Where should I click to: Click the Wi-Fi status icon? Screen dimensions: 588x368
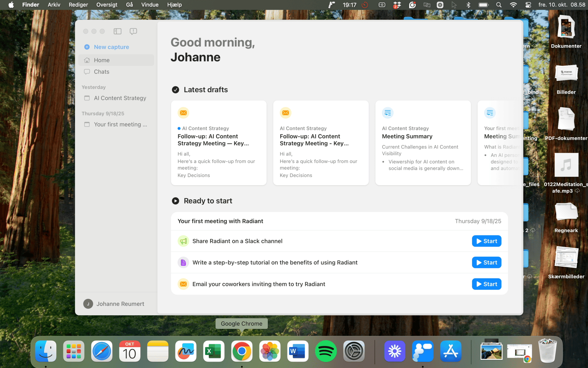pyautogui.click(x=513, y=5)
